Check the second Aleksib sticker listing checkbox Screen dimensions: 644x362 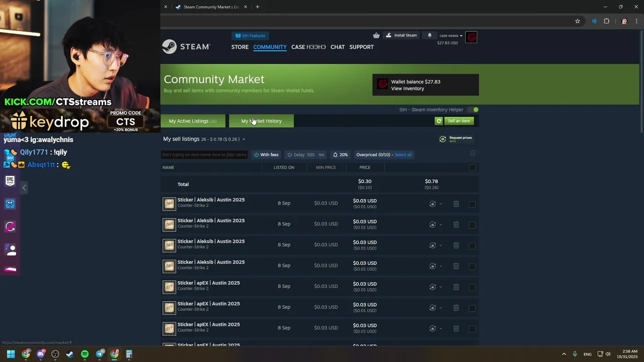(x=472, y=225)
